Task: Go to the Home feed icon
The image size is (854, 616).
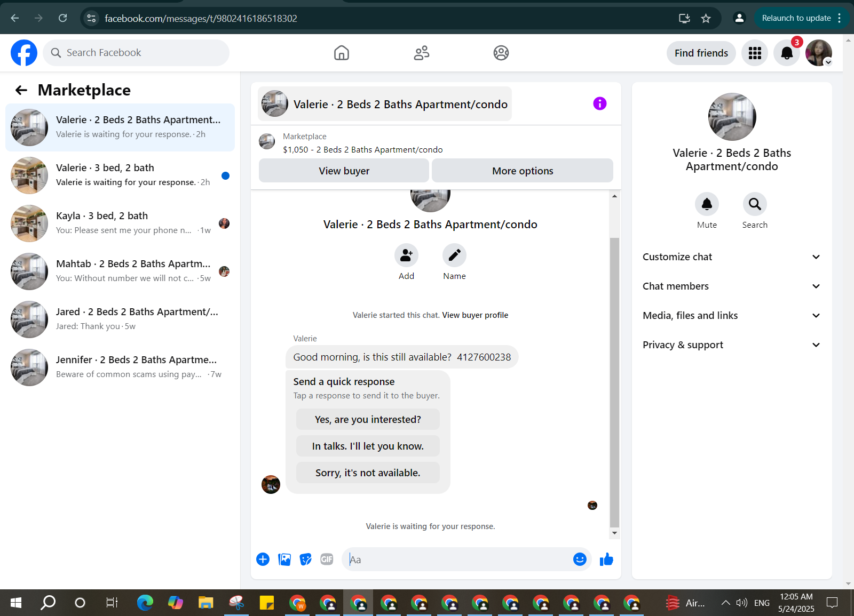Action: [342, 53]
